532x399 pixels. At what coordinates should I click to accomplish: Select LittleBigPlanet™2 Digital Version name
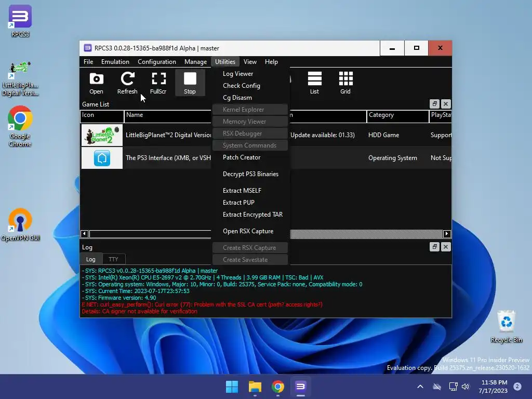169,135
